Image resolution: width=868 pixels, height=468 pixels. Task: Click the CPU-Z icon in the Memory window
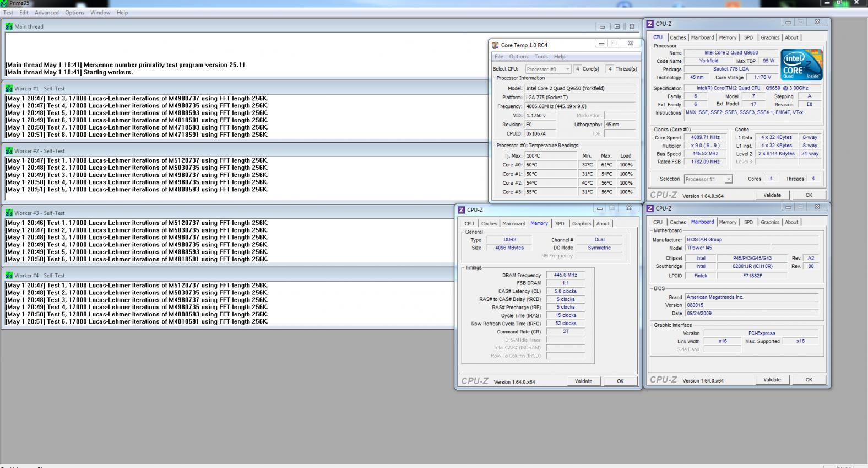(x=462, y=210)
